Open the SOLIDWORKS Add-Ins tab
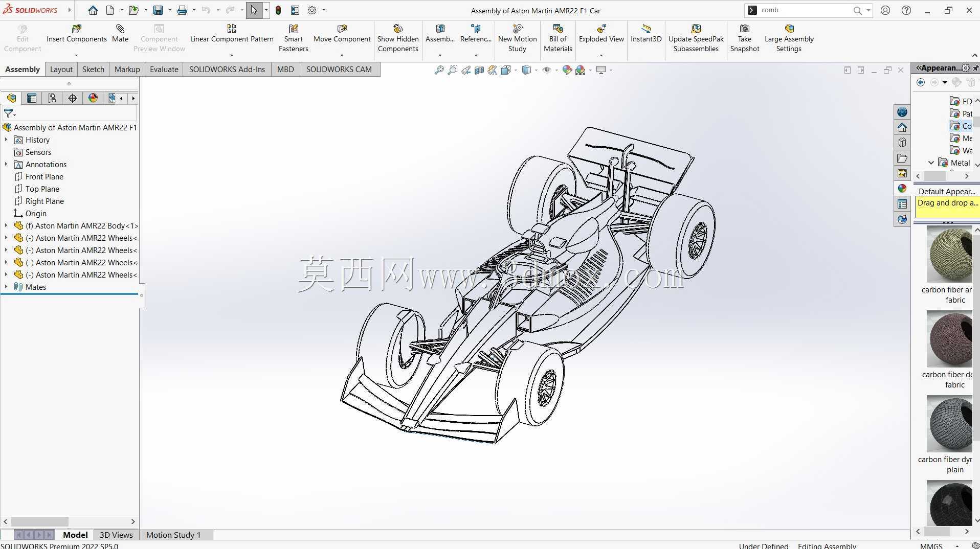This screenshot has width=980, height=549. click(x=227, y=69)
